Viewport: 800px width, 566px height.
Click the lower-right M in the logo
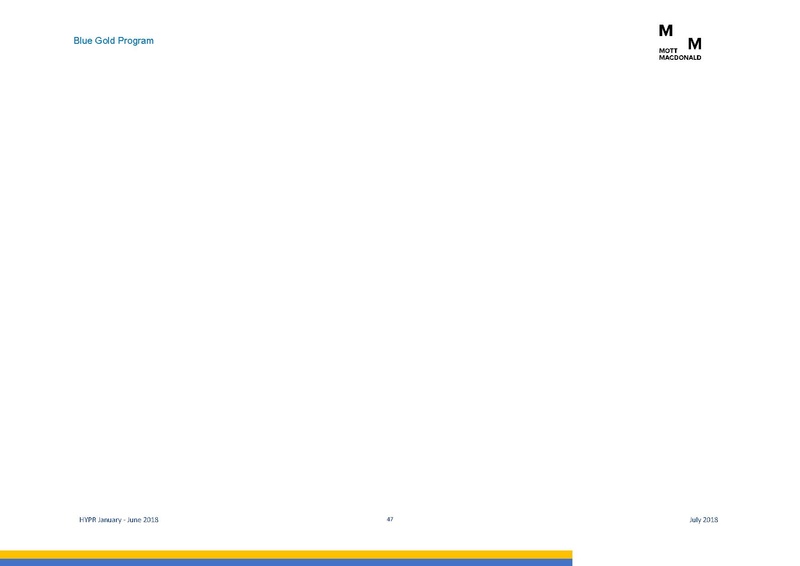point(694,44)
